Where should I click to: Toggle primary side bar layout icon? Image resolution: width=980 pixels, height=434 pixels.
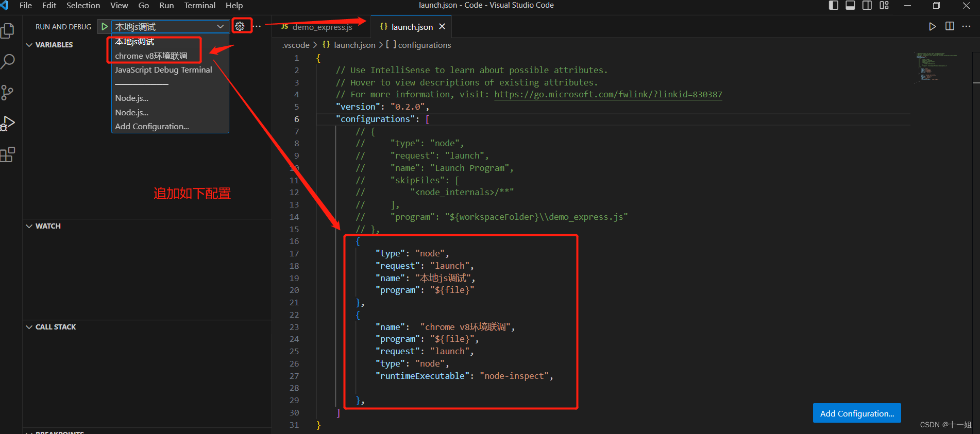coord(833,5)
